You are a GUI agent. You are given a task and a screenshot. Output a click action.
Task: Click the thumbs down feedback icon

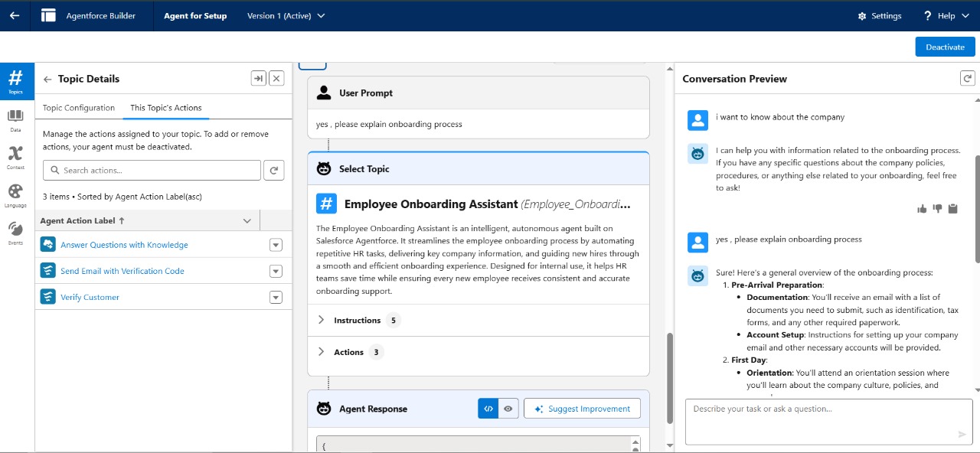pos(937,208)
